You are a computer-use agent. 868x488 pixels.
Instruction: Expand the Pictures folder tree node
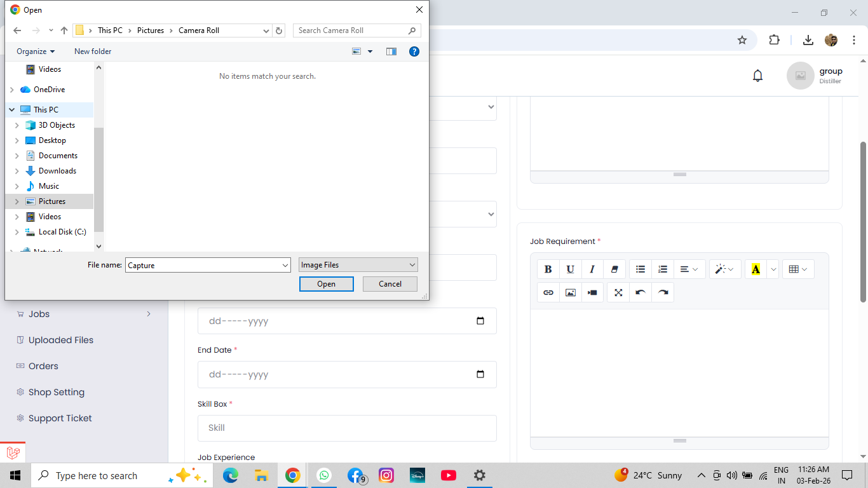[17, 201]
